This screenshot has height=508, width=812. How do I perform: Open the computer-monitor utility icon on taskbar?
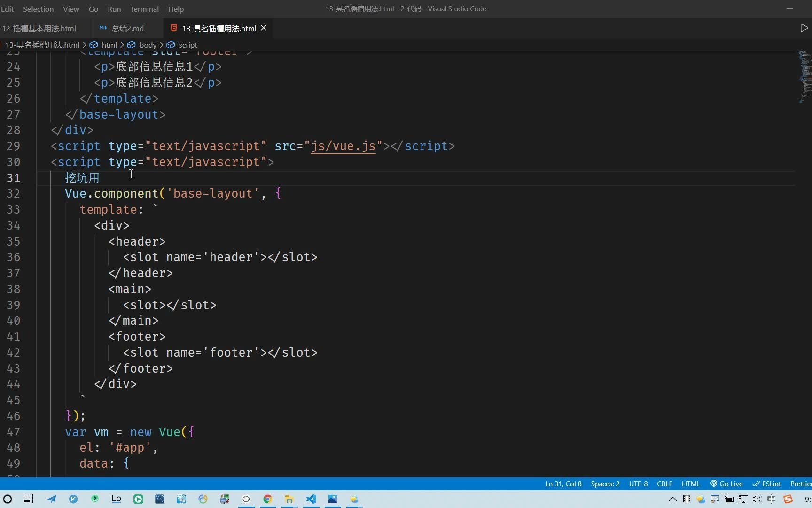(x=225, y=499)
